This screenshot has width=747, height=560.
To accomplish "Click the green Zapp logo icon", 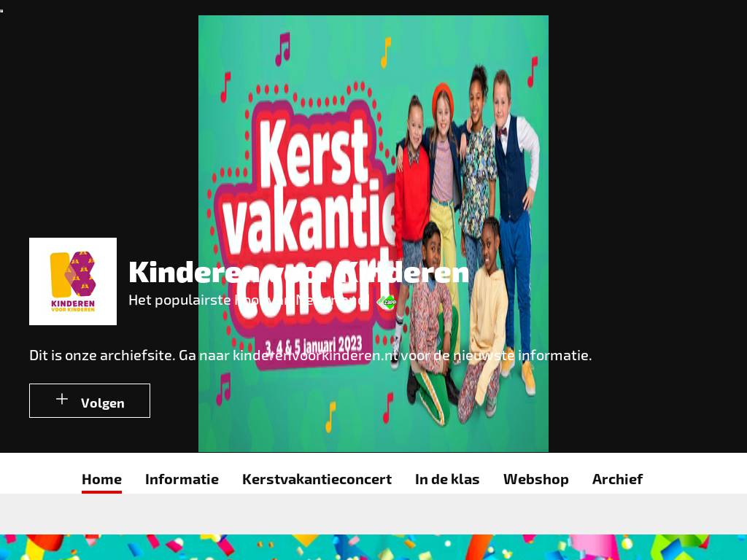I will tap(387, 302).
